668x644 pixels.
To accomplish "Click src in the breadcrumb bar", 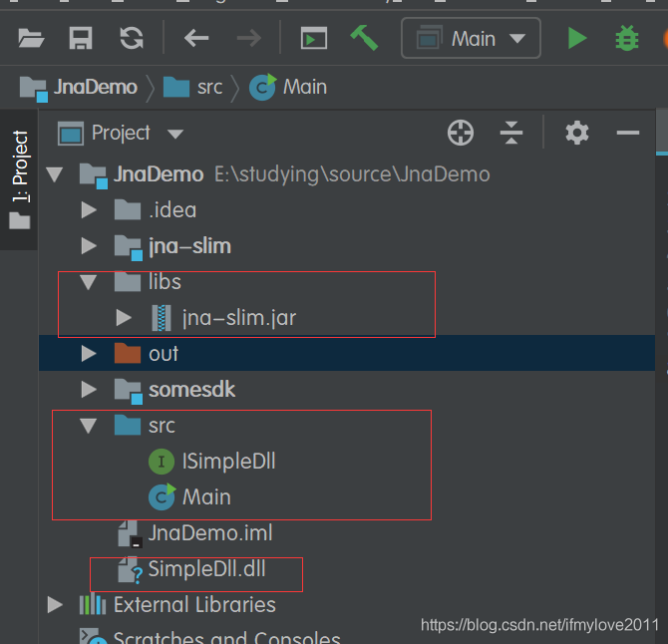I will 193,88.
